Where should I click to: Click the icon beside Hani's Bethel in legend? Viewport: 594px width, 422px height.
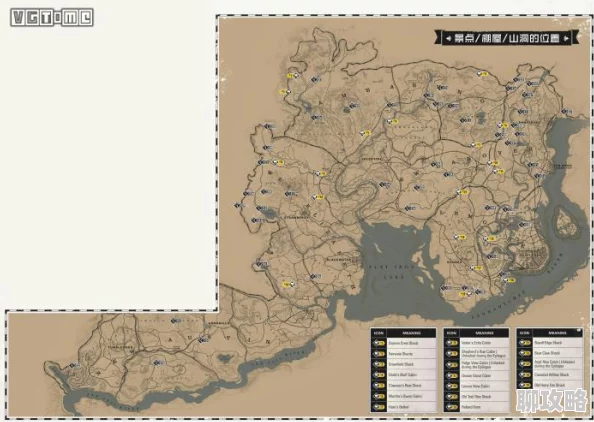click(379, 407)
